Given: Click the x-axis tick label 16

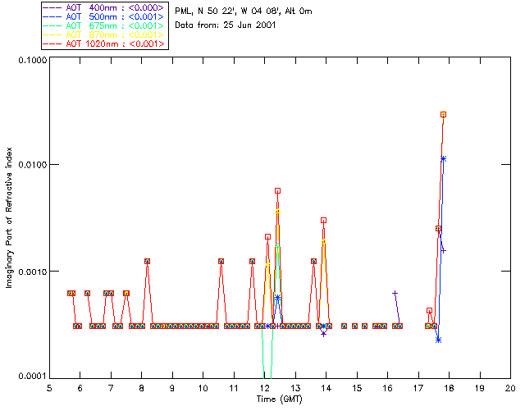Looking at the screenshot, I should coord(387,388).
